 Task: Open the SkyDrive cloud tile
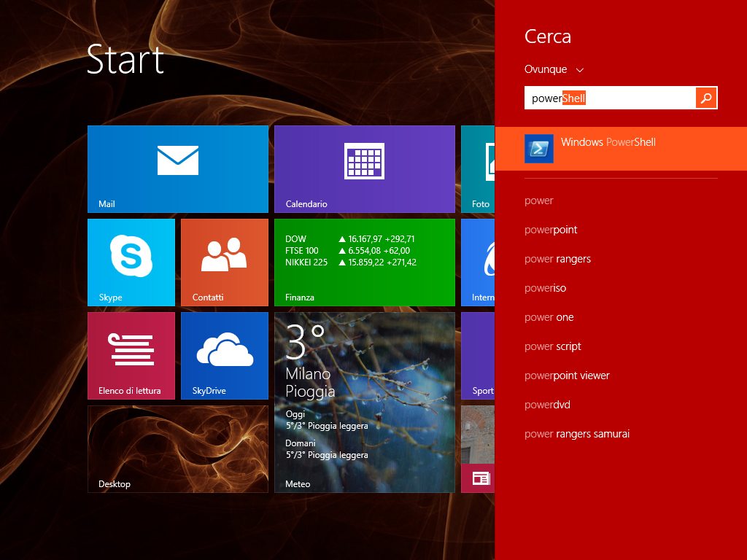224,355
